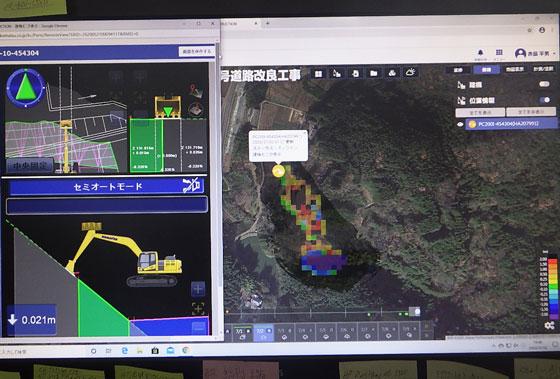Click the timeline slider handle
The height and width of the screenshot is (379, 560).
point(415,311)
